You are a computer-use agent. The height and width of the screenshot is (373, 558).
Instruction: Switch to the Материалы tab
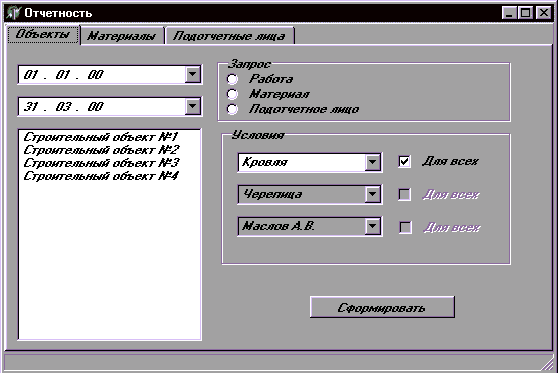[122, 36]
